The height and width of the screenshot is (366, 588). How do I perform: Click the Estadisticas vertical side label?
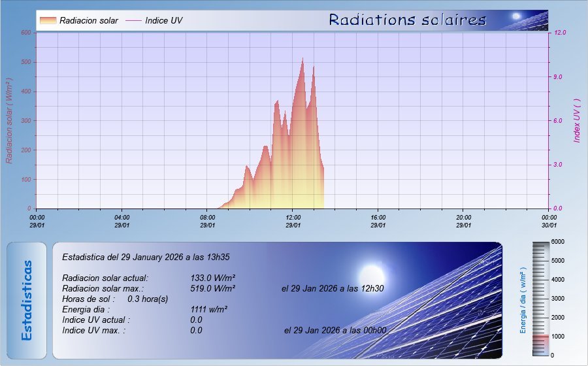click(27, 300)
